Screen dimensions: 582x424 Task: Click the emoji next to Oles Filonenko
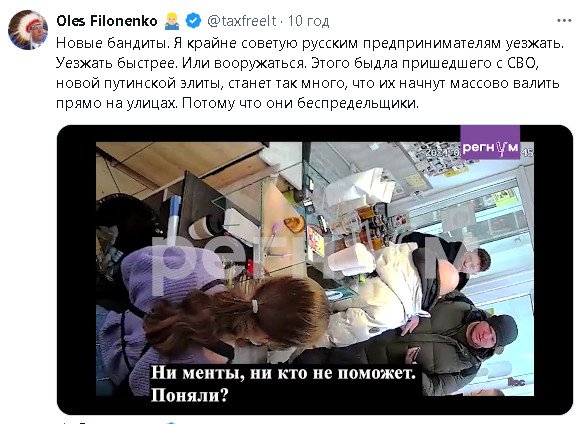171,21
